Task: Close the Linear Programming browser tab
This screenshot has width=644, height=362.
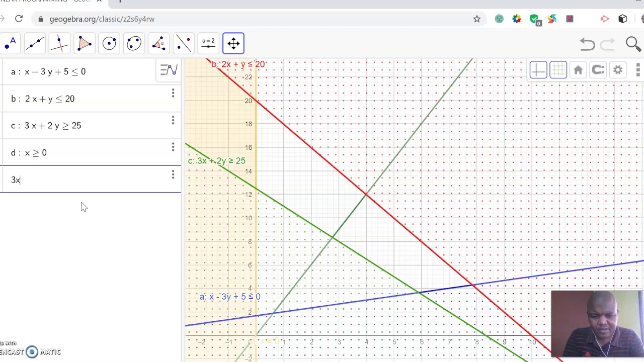Action: click(x=99, y=2)
